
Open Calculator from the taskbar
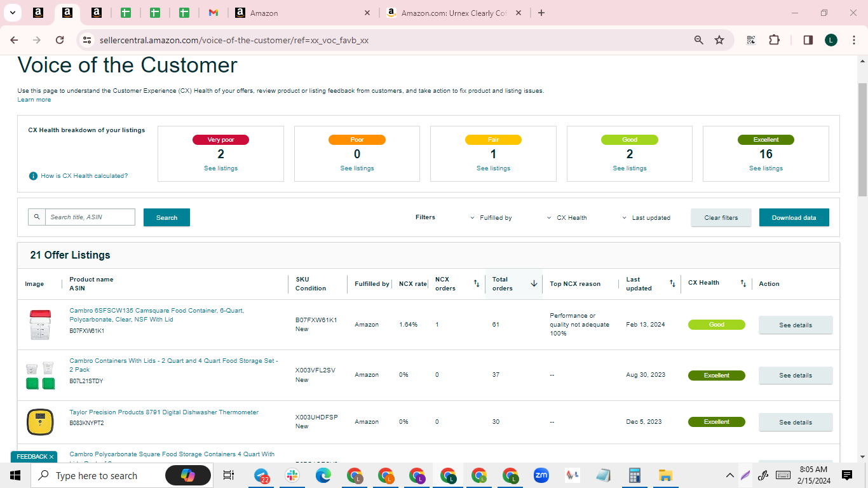point(634,475)
